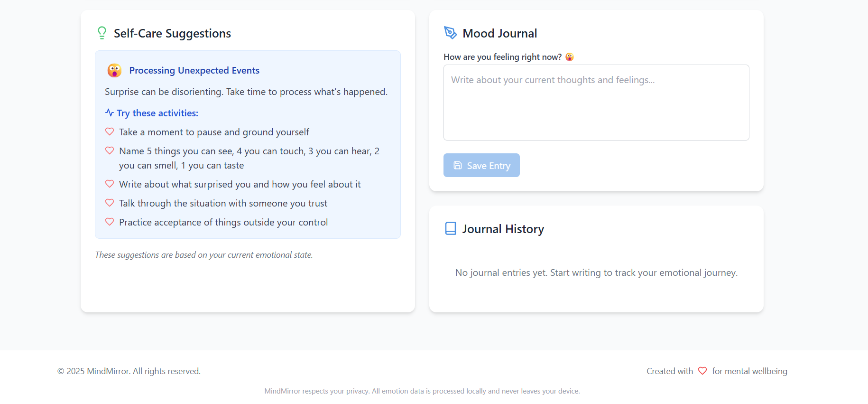Click the book icon beside Journal History
Screen dimensions: 868x404
[x=450, y=228]
